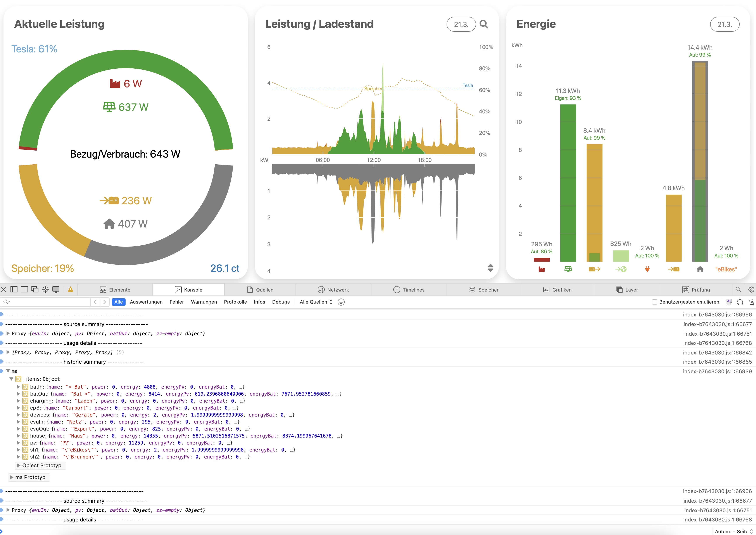Select the Fehler console filter
The image size is (756, 535).
(x=176, y=302)
